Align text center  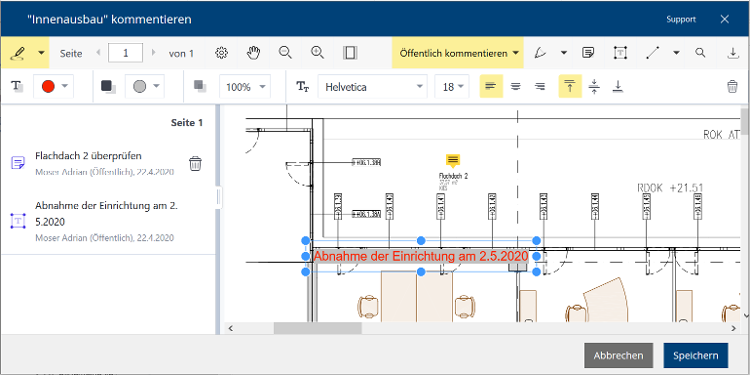click(515, 87)
